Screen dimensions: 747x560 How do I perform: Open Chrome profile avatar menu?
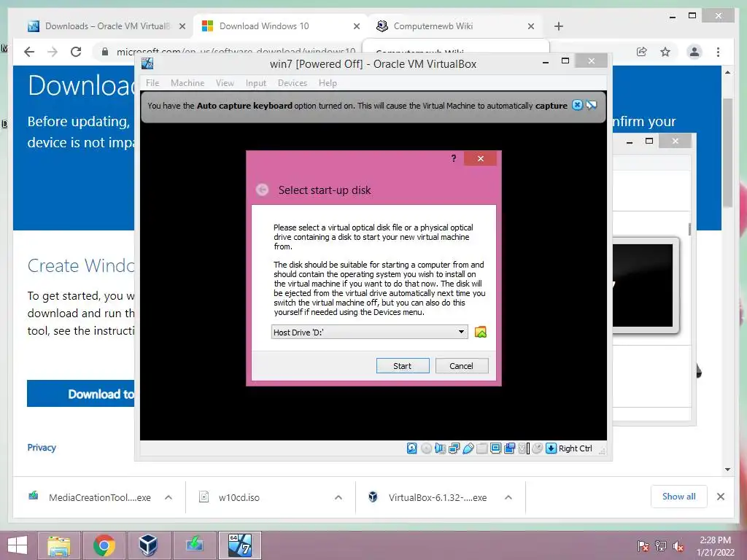point(694,52)
